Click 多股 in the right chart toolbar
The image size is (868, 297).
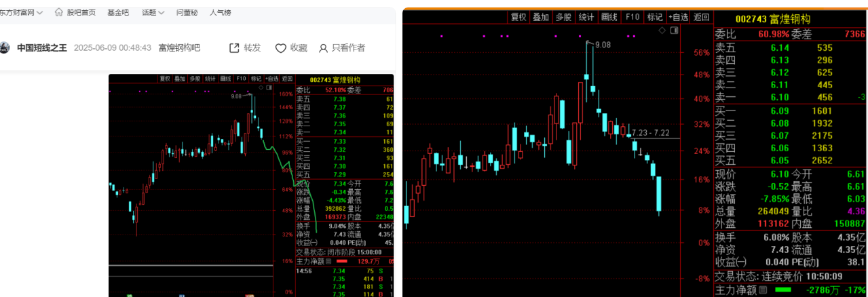[563, 17]
